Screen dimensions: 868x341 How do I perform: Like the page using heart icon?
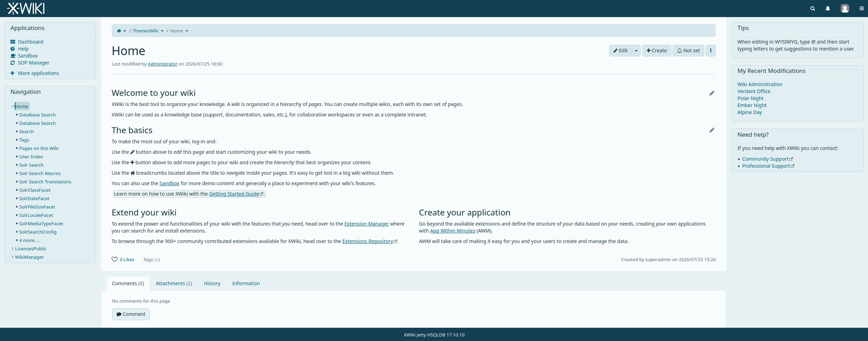(114, 259)
